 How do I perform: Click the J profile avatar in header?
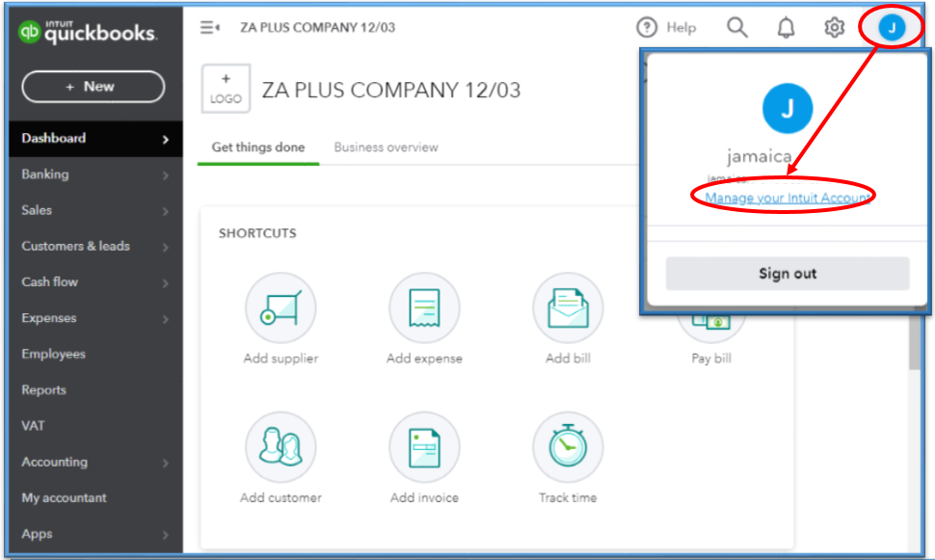(892, 27)
